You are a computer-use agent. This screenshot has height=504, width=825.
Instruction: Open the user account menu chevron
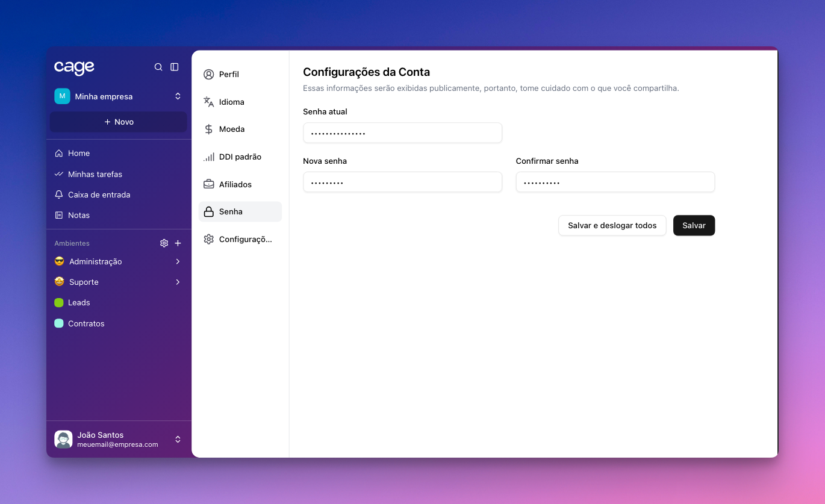point(178,440)
